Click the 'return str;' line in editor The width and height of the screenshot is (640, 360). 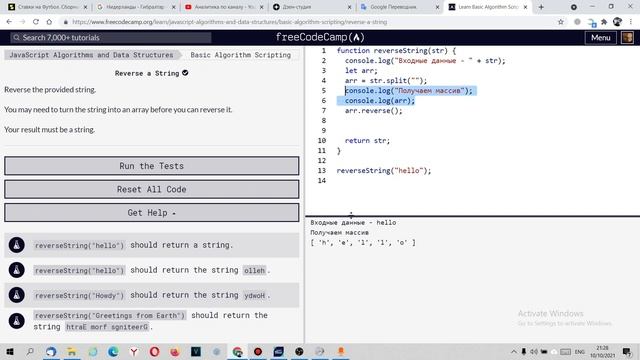367,140
